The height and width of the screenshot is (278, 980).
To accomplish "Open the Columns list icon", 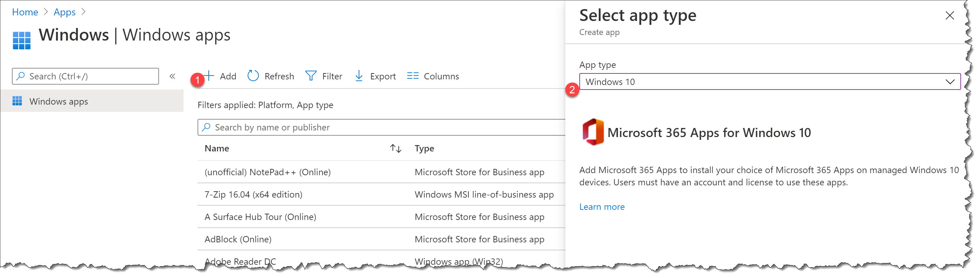I will pyautogui.click(x=412, y=76).
